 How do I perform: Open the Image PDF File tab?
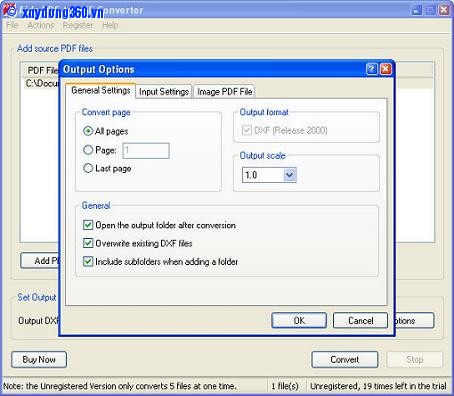pos(224,92)
